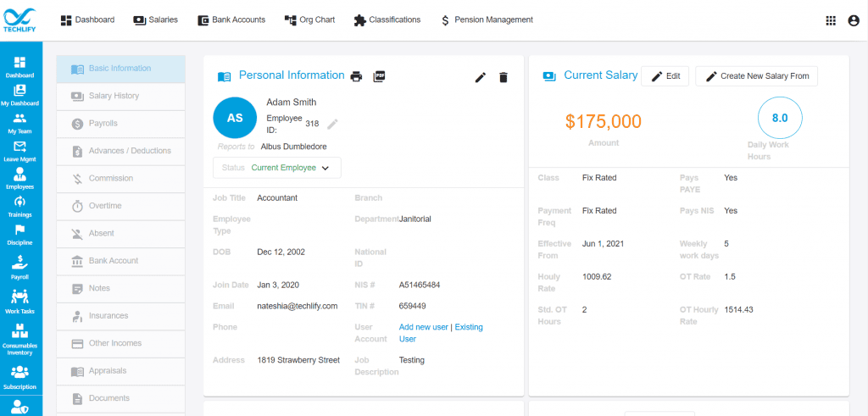The image size is (868, 416).
Task: Open Pension Management in top navigation
Action: click(x=487, y=20)
